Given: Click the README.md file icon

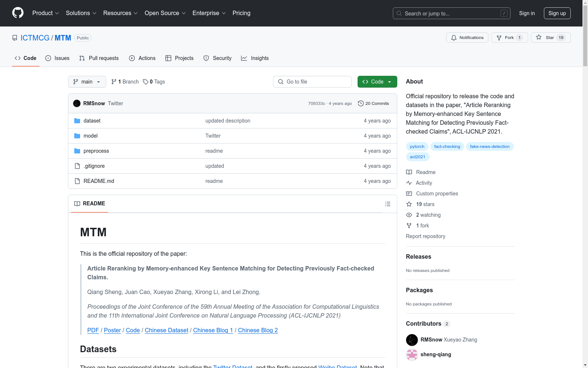Looking at the screenshot, I should point(77,181).
